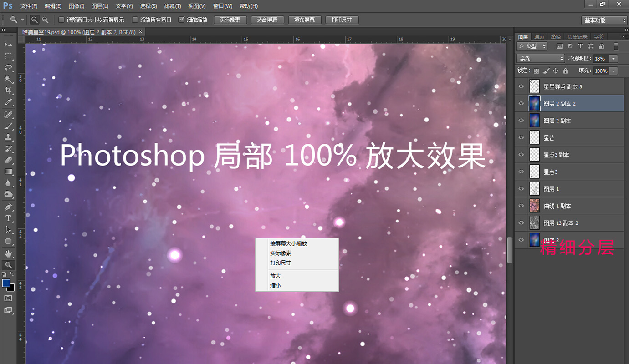Open the 基本功能 workspace dropdown
629x364 pixels.
click(605, 20)
